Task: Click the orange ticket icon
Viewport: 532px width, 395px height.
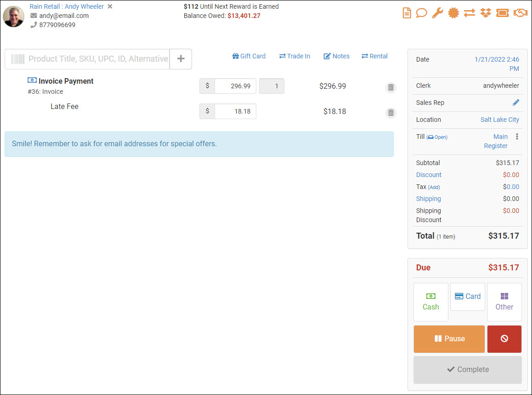Action: pos(502,13)
